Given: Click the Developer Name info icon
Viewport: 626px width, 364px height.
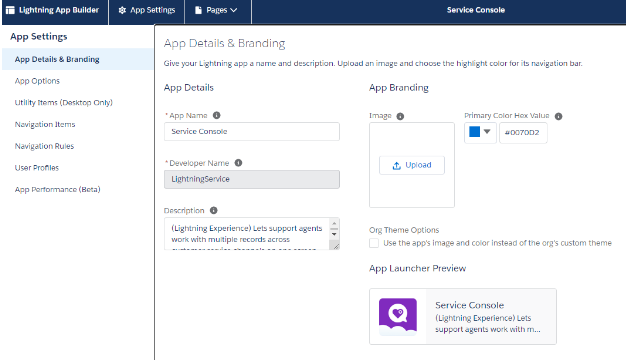Looking at the screenshot, I should [x=238, y=163].
